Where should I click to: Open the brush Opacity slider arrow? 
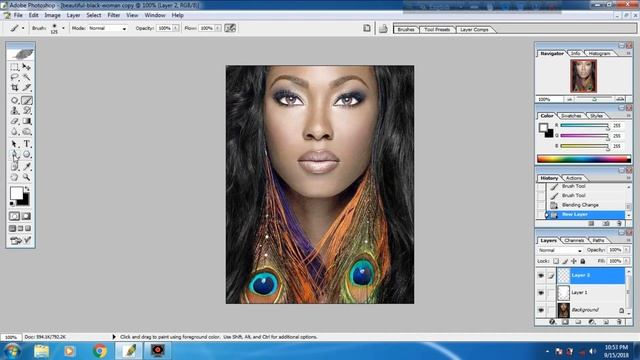(176, 28)
